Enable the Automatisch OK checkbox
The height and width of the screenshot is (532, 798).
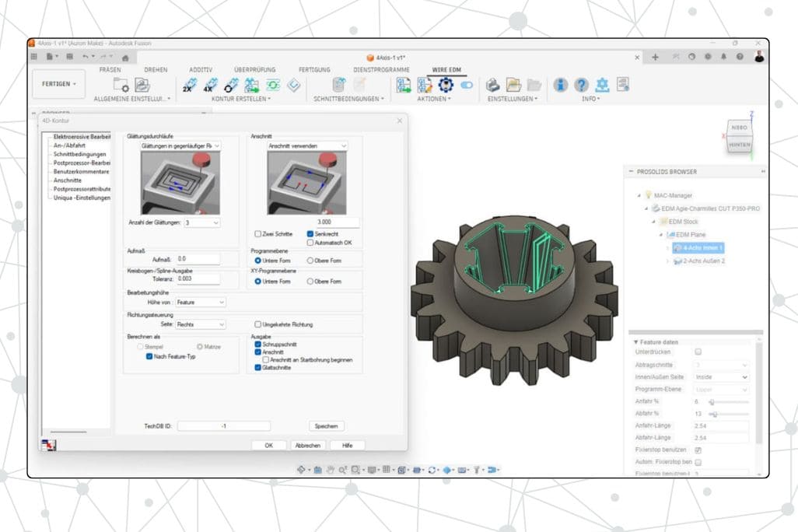pos(310,243)
